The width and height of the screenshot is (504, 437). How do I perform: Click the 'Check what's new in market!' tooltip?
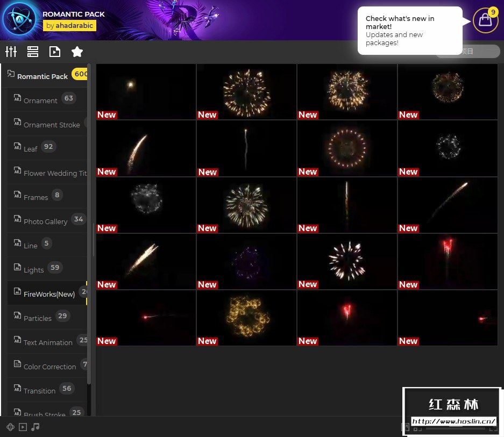click(410, 31)
